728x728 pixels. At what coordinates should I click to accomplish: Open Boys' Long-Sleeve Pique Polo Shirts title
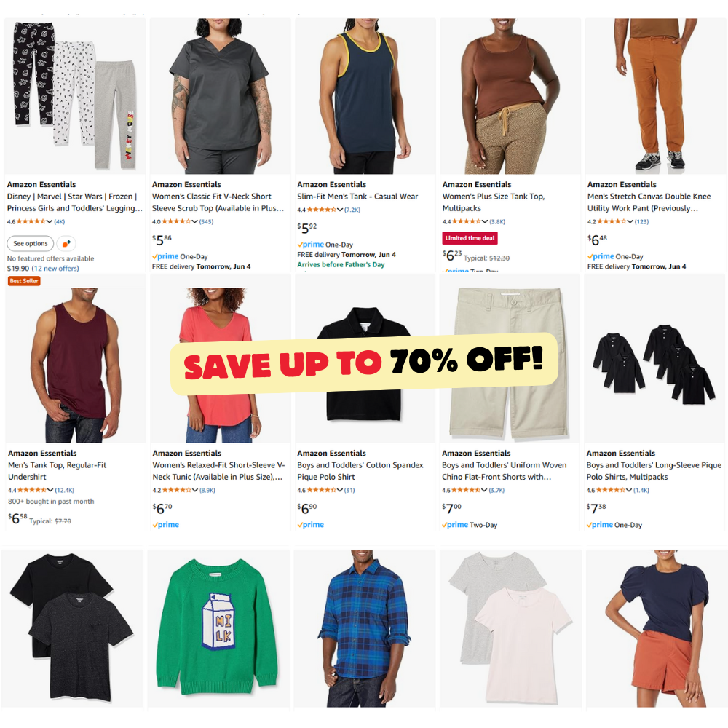[x=654, y=471]
